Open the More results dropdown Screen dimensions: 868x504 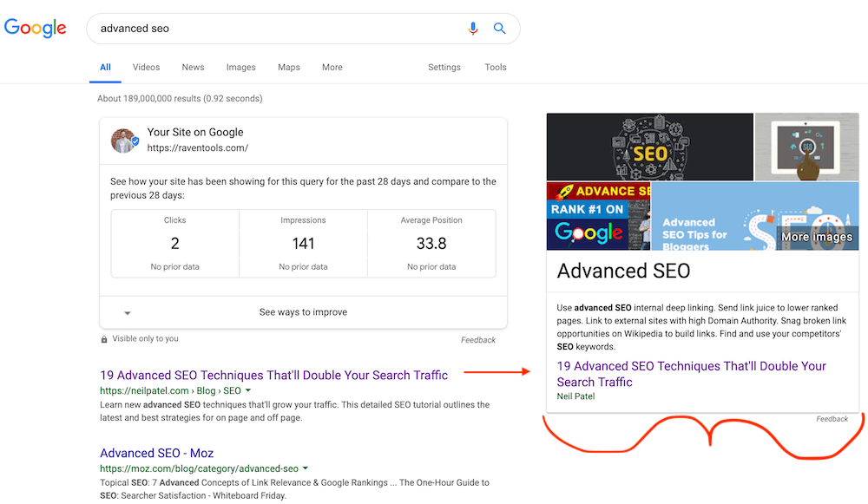click(332, 67)
